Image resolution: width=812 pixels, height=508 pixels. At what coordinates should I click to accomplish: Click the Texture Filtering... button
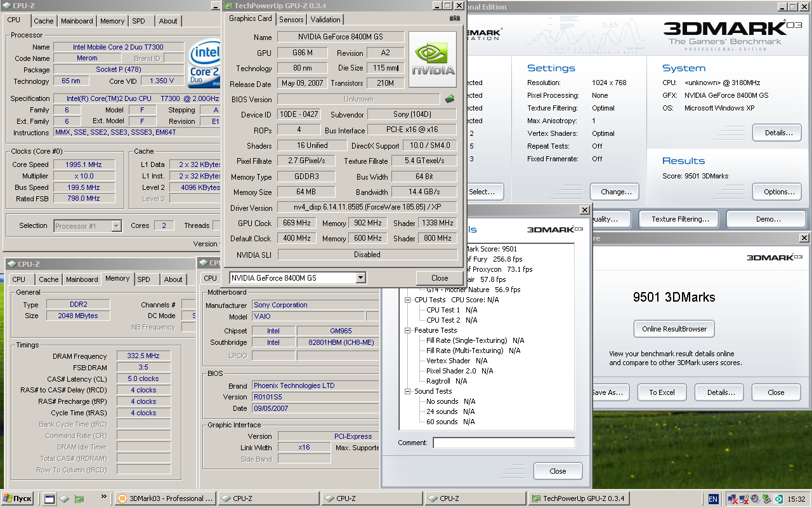680,219
